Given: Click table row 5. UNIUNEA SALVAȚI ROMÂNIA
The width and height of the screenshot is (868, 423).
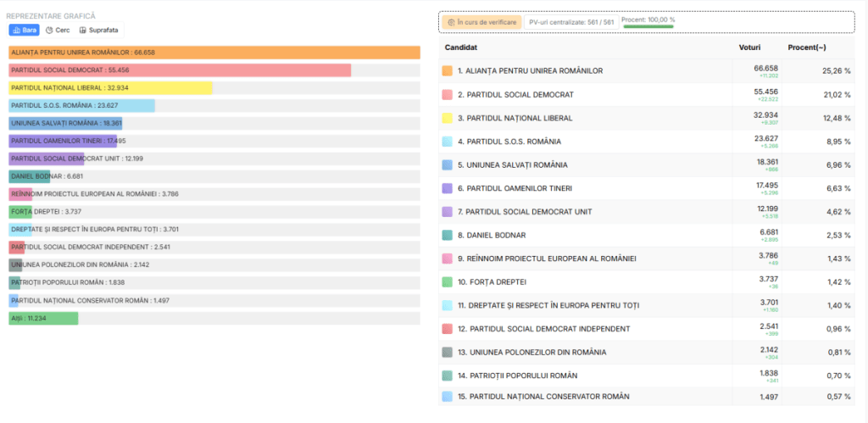Looking at the screenshot, I should coord(647,165).
